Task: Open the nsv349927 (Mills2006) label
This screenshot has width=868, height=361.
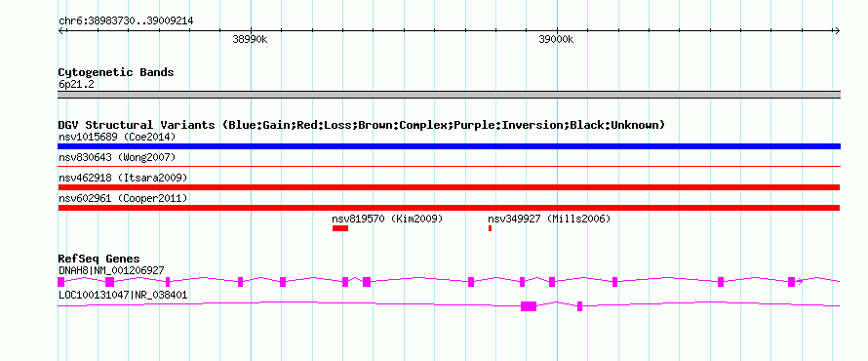Action: 549,219
